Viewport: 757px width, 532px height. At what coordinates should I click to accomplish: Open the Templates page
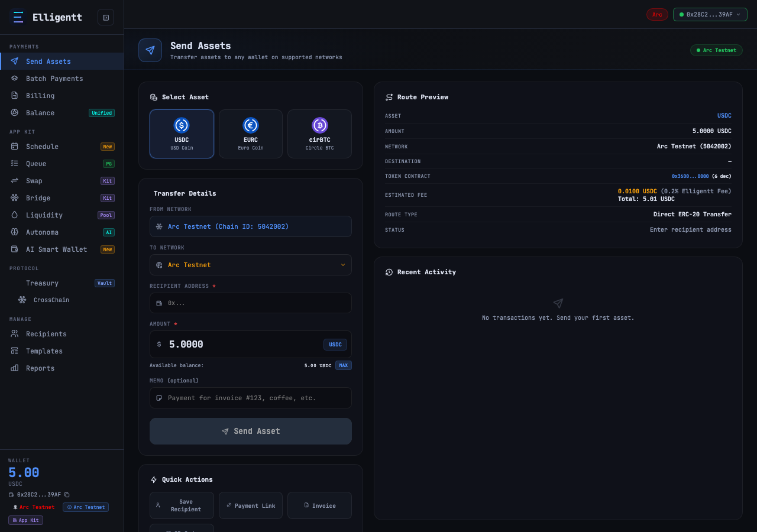coord(62,351)
